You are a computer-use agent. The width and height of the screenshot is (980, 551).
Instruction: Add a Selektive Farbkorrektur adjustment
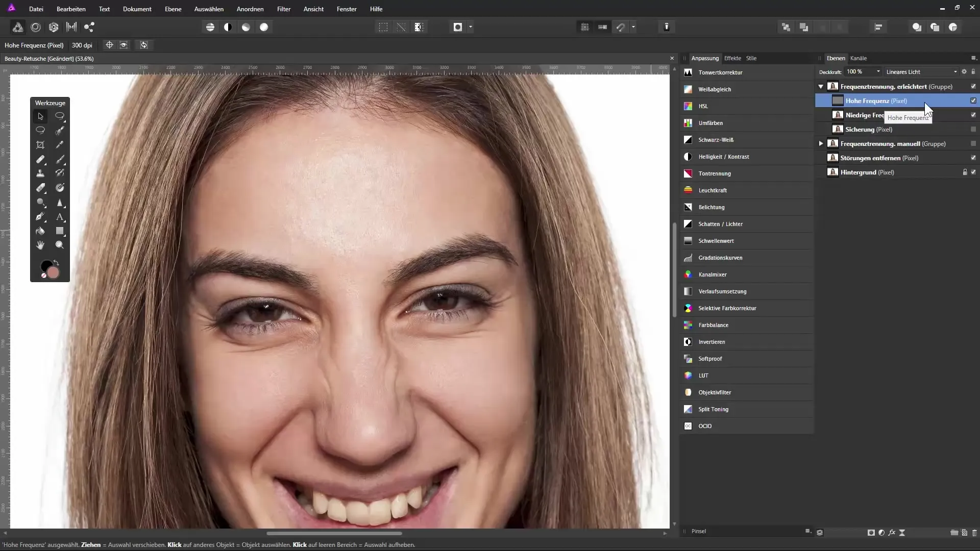click(x=746, y=308)
